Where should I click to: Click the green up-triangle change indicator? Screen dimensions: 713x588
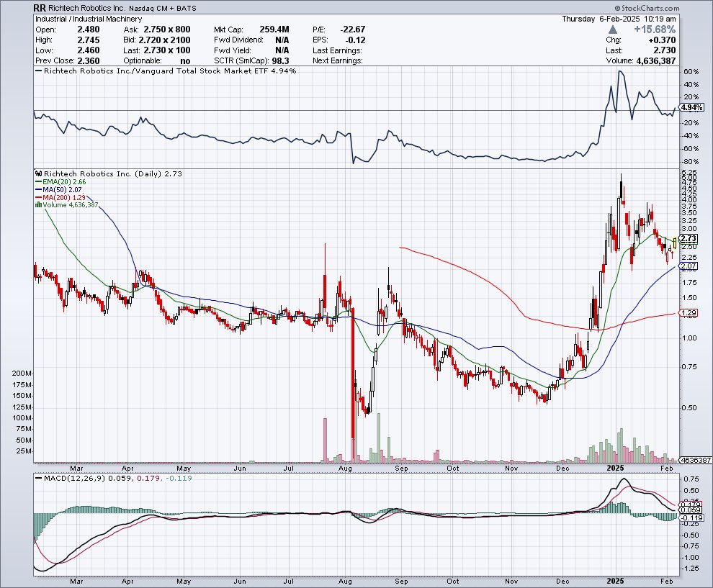click(612, 30)
